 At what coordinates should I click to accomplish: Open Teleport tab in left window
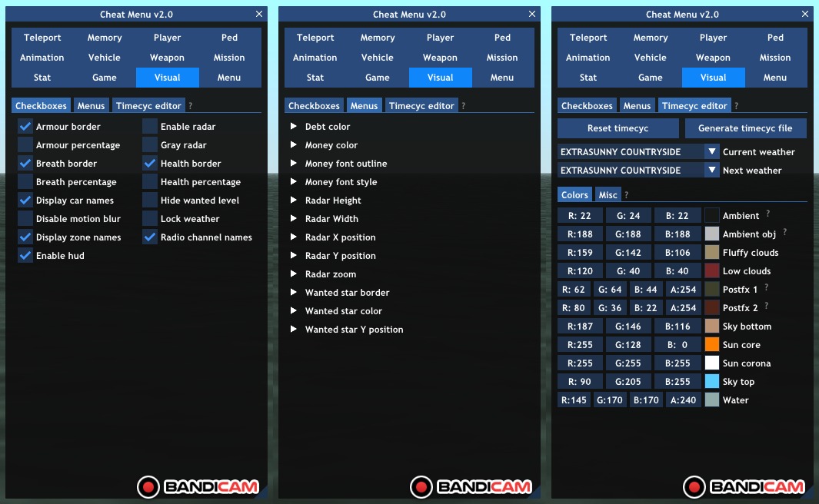coord(42,38)
